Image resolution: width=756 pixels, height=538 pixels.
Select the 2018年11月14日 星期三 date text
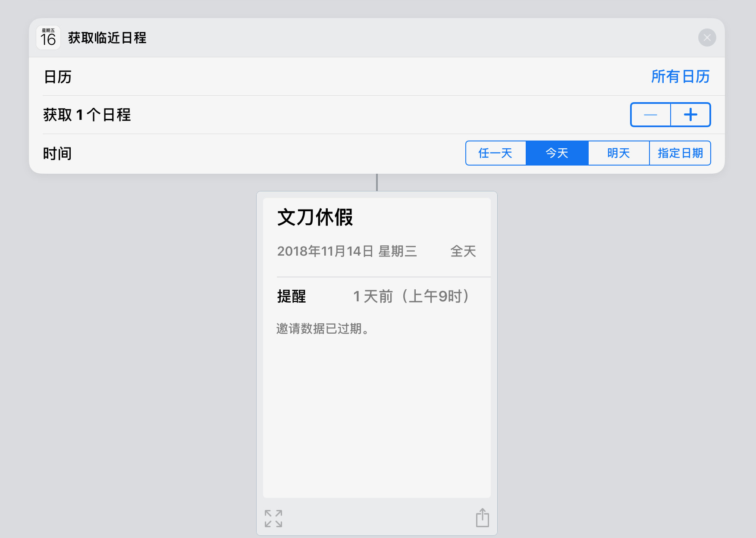click(x=347, y=251)
